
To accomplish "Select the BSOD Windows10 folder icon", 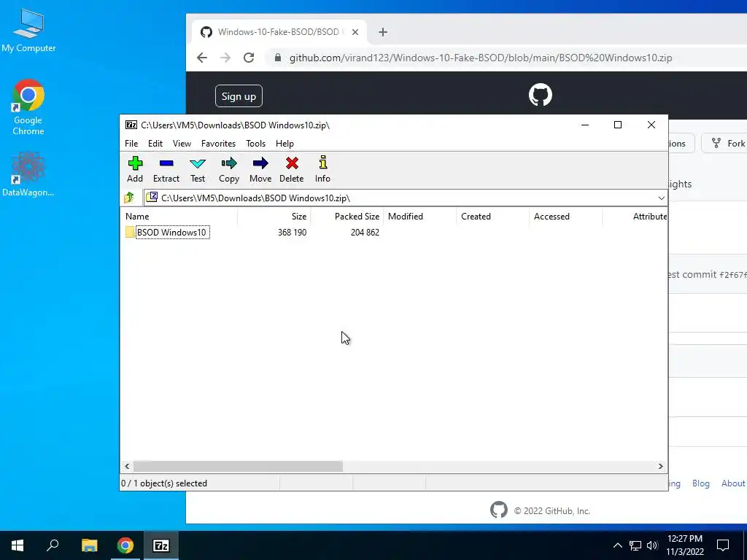I will click(x=130, y=232).
